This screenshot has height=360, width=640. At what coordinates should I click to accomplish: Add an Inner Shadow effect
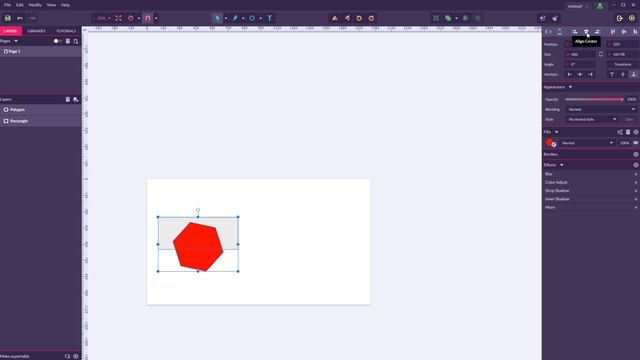[x=636, y=199]
